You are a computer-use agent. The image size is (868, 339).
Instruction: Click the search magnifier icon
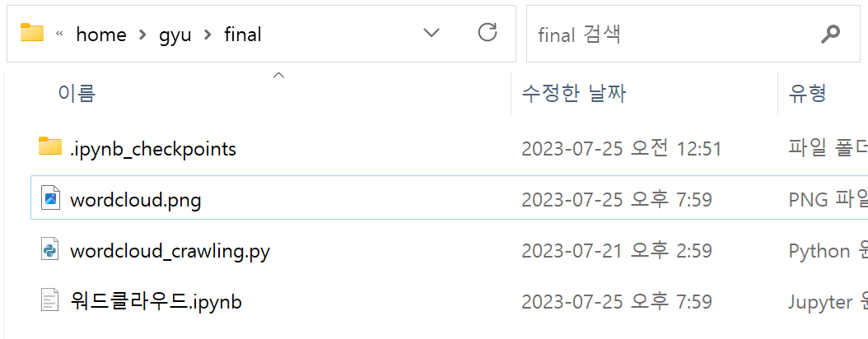pyautogui.click(x=830, y=35)
